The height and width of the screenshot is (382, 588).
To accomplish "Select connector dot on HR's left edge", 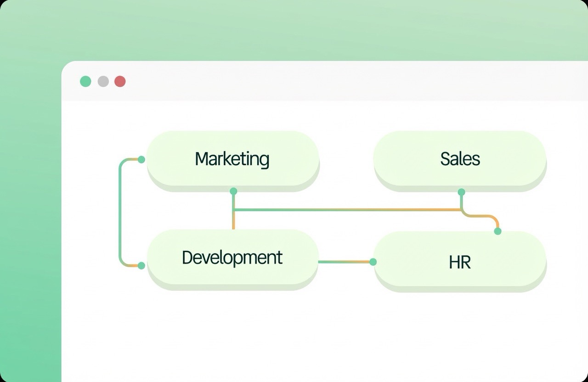I will point(373,262).
